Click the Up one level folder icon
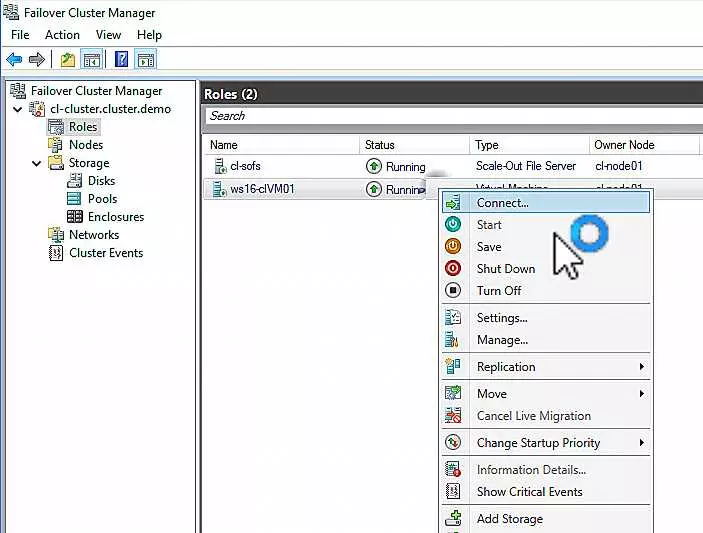Image resolution: width=703 pixels, height=533 pixels. pyautogui.click(x=67, y=60)
